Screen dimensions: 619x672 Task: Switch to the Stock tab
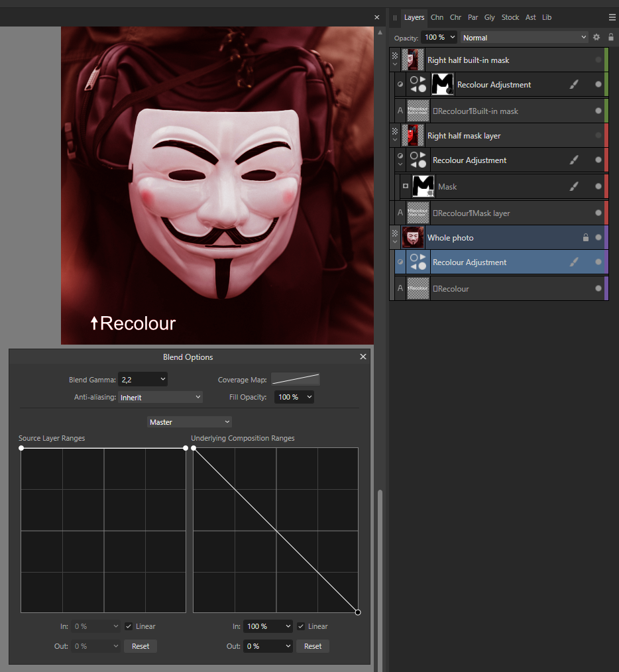pyautogui.click(x=510, y=18)
